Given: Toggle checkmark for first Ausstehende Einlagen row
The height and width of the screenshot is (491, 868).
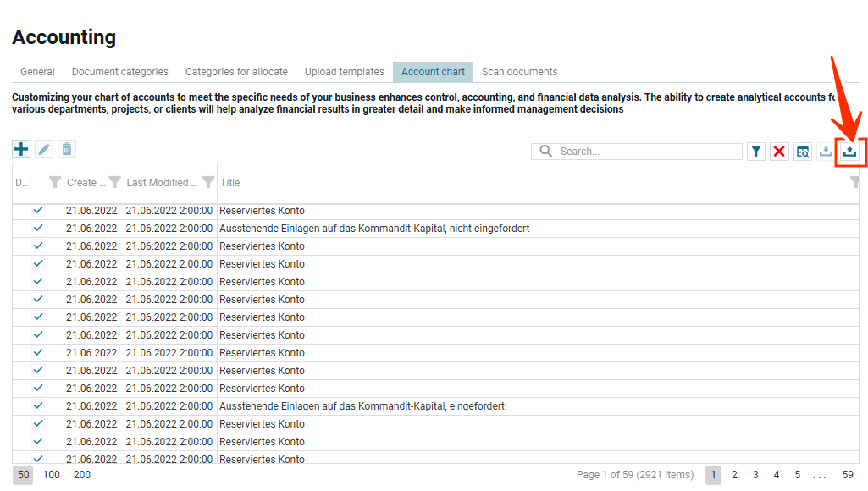Looking at the screenshot, I should click(38, 228).
